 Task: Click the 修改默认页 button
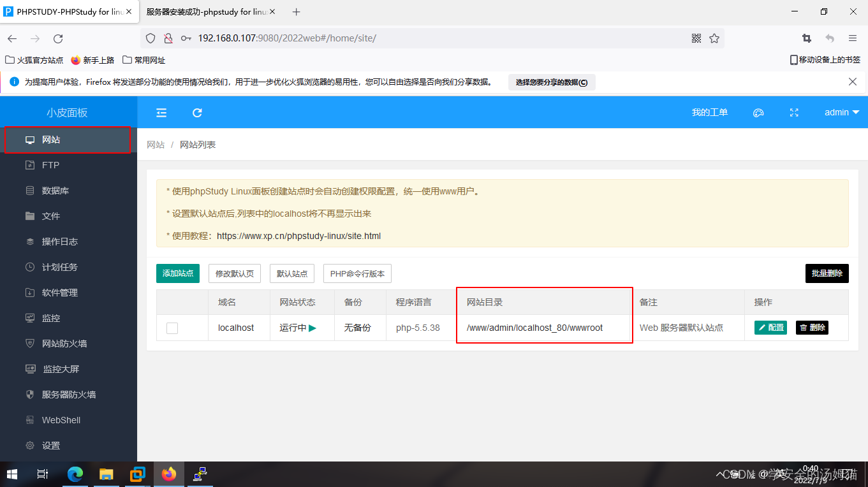[x=235, y=273]
